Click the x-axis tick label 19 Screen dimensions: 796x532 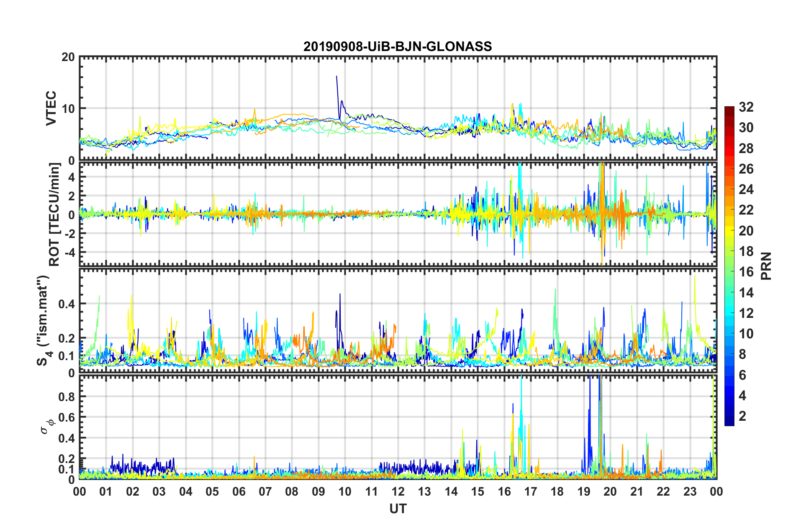[x=584, y=491]
